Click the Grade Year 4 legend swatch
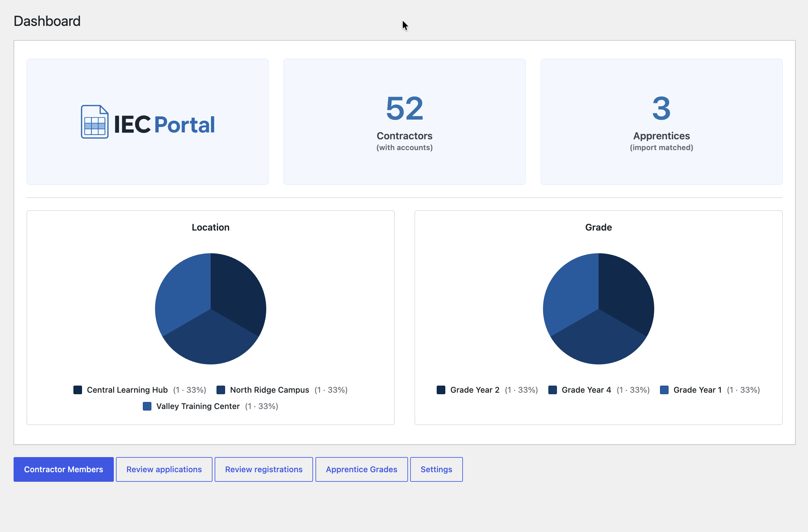808x532 pixels. (552, 390)
